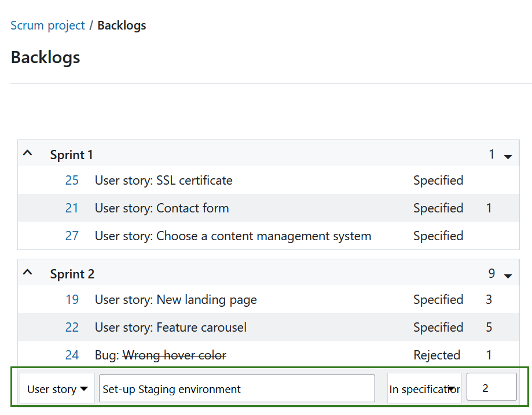
Task: Open work package 25 SSL certificate
Action: [72, 180]
